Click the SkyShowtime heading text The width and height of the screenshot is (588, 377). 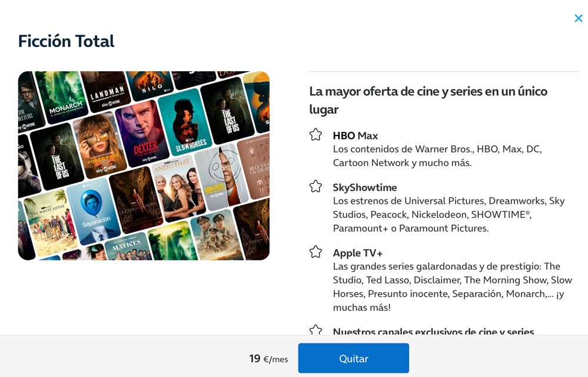click(x=365, y=187)
